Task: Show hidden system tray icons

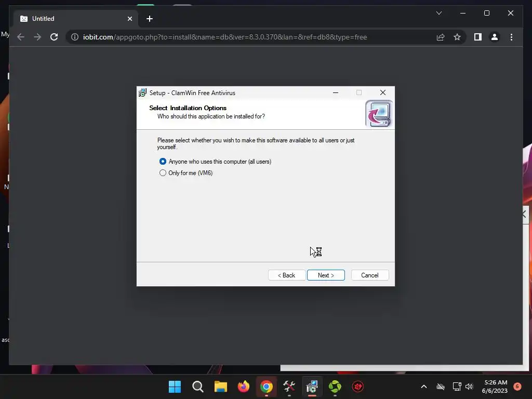Action: click(424, 387)
